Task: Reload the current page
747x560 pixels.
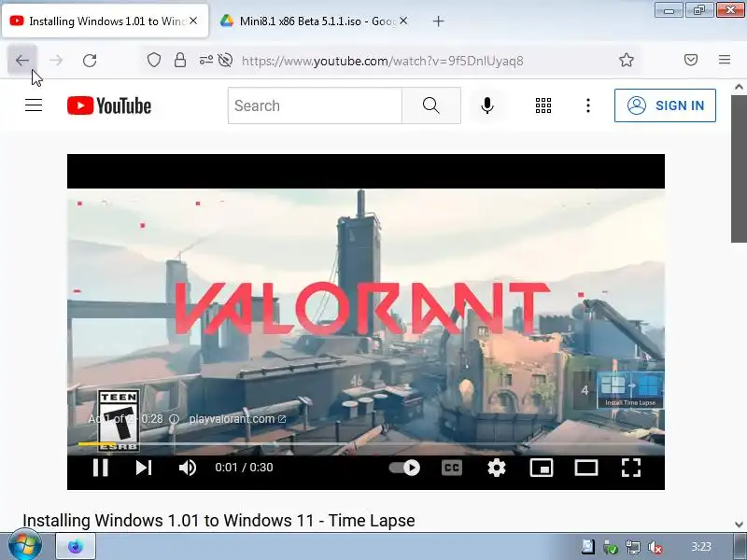Action: [x=90, y=61]
